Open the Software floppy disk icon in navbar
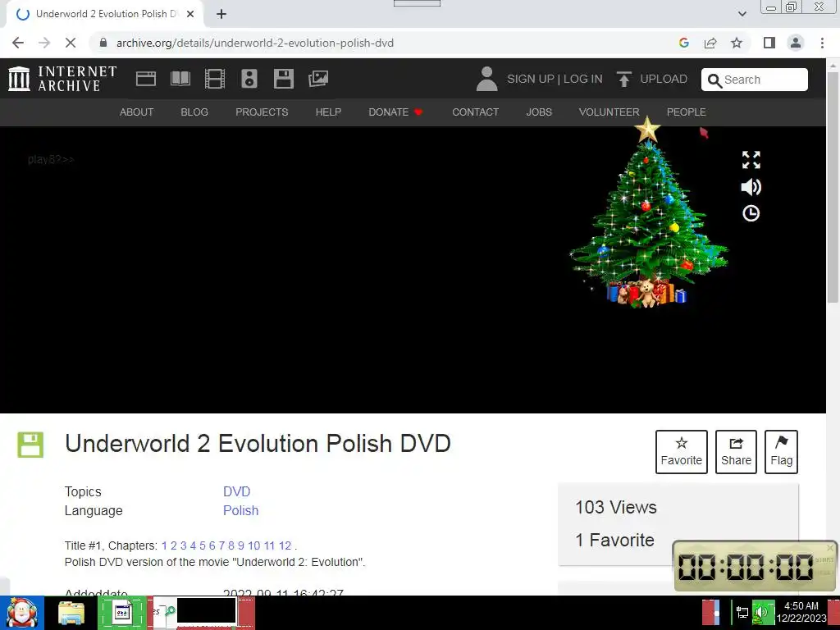The height and width of the screenshot is (630, 840). click(283, 79)
